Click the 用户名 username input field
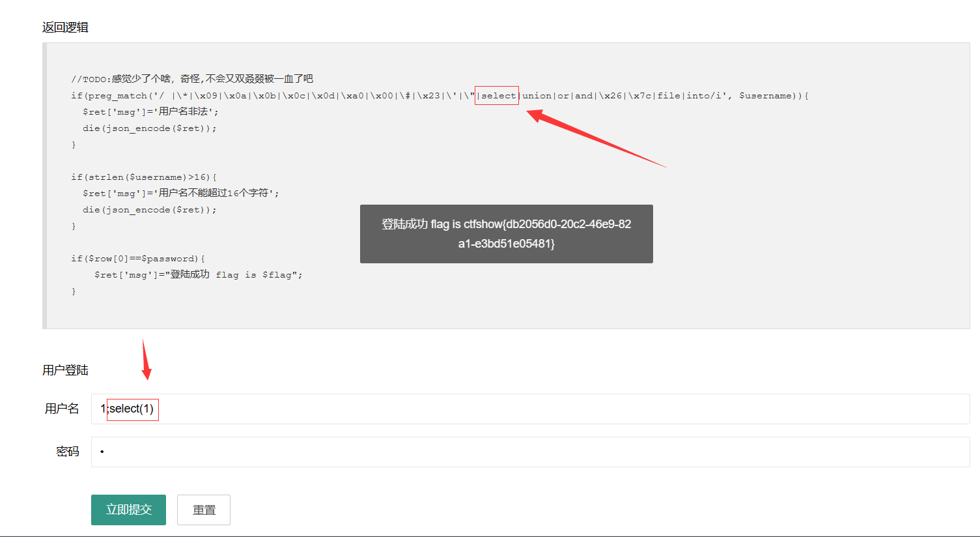This screenshot has height=537, width=980. [530, 409]
